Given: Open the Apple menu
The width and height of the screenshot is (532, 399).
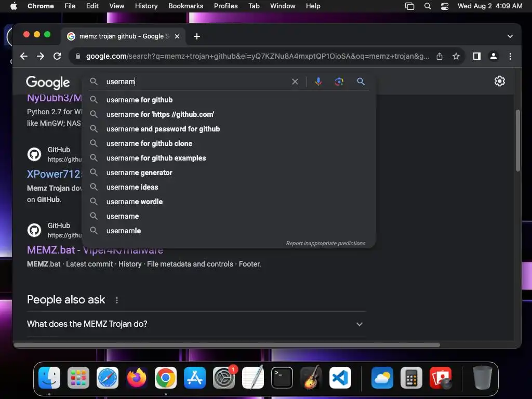Looking at the screenshot, I should [x=14, y=6].
